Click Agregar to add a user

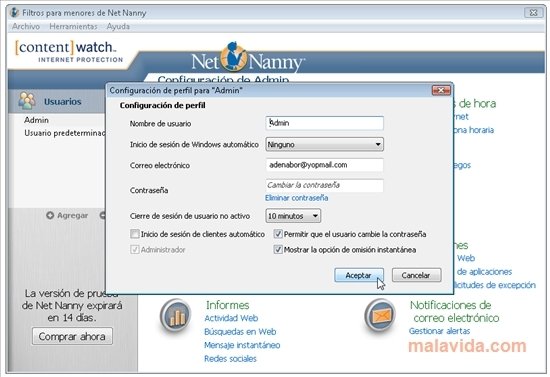coord(72,215)
